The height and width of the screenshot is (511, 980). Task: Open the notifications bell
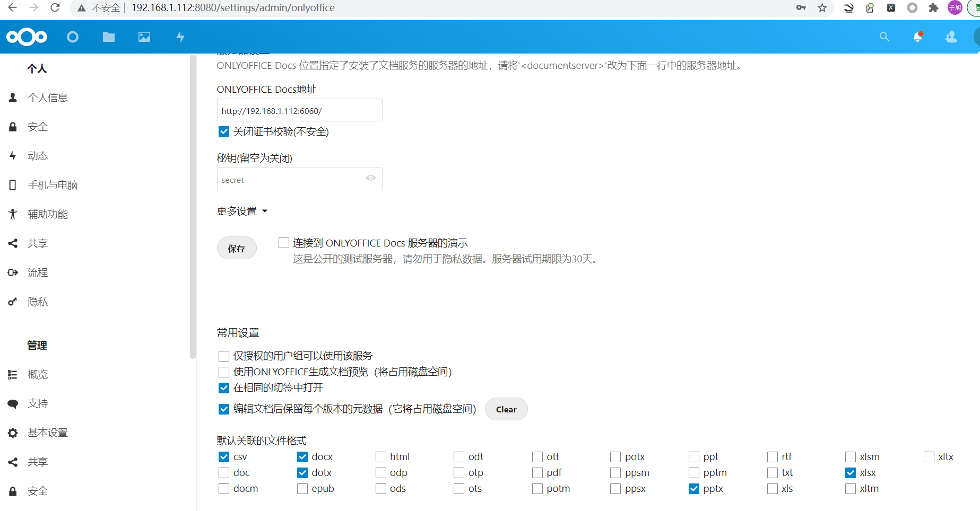click(x=917, y=37)
